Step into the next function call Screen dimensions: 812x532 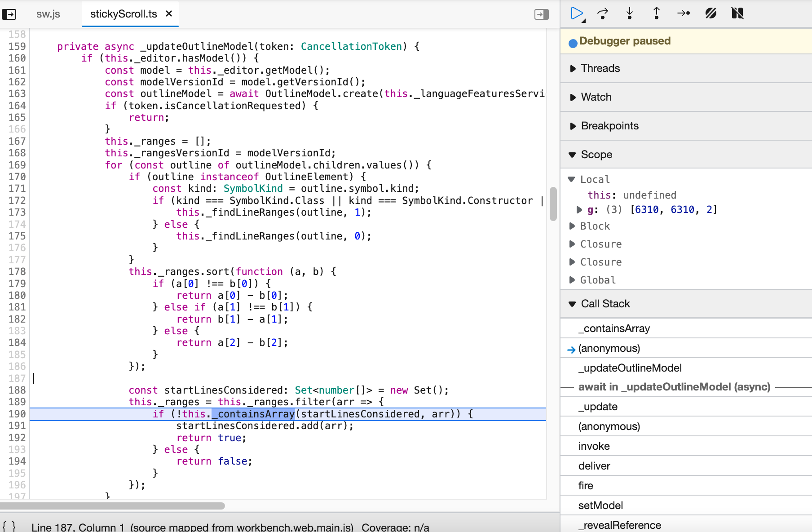630,14
